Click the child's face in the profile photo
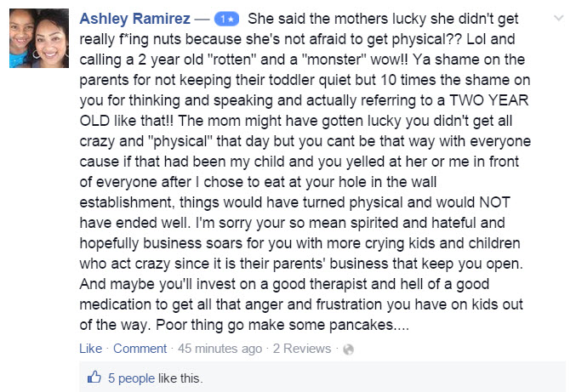This screenshot has height=392, width=576. 24,34
